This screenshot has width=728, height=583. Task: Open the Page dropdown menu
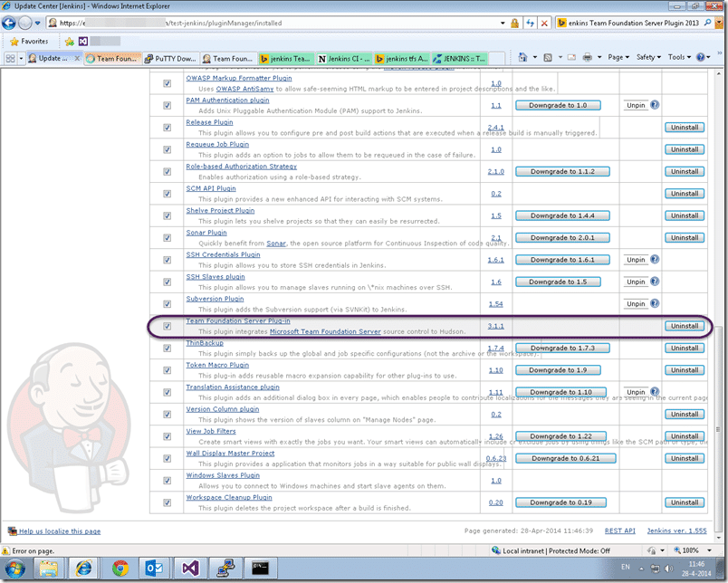(618, 57)
